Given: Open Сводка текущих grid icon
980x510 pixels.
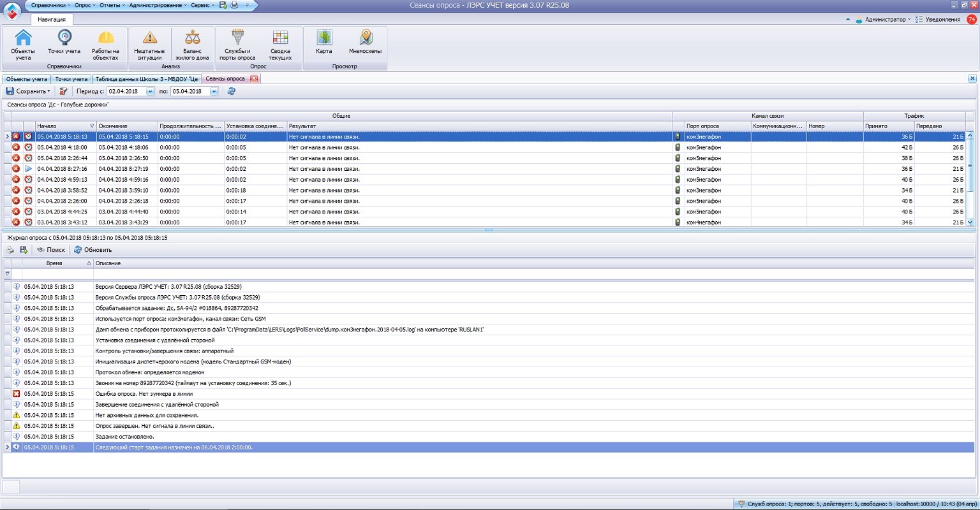Looking at the screenshot, I should (280, 45).
